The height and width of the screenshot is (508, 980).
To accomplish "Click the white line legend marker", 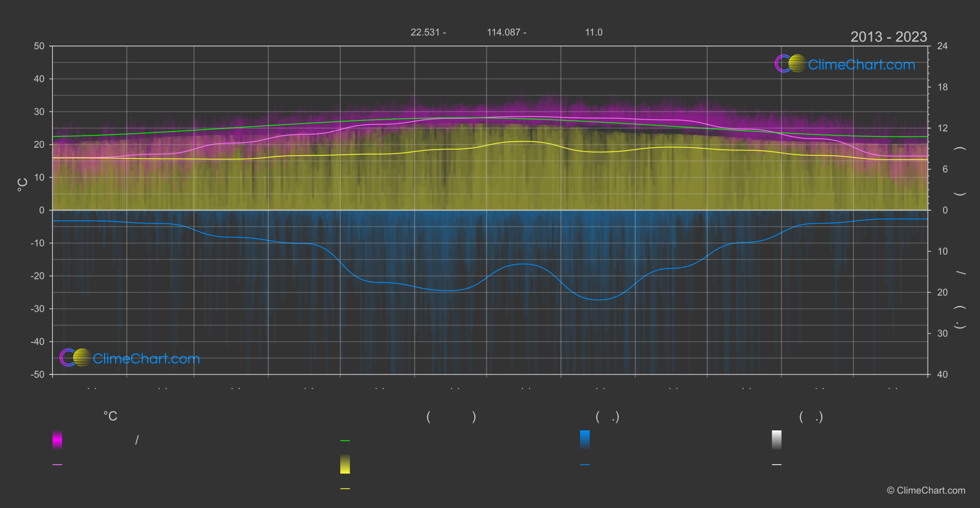I will click(x=777, y=464).
